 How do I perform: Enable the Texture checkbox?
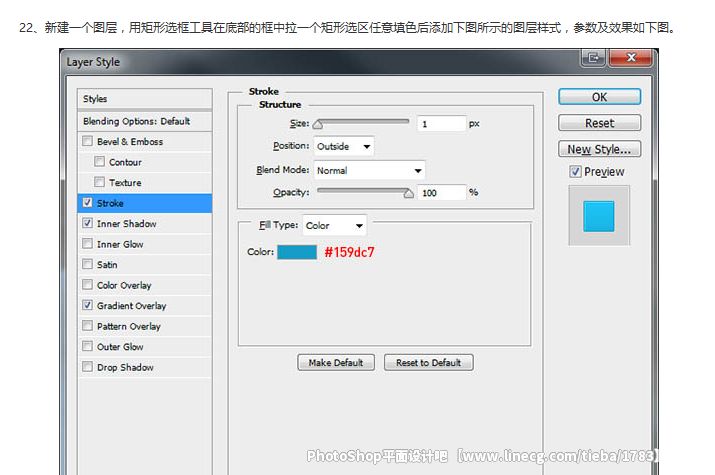(x=99, y=182)
